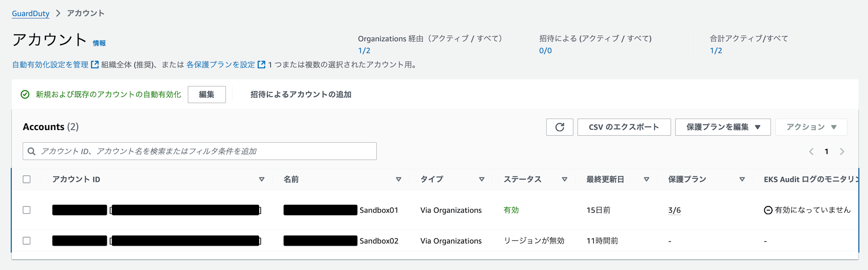Viewport: 868px width, 270px height.
Task: Click the リージョンが無効 status text
Action: coord(534,240)
